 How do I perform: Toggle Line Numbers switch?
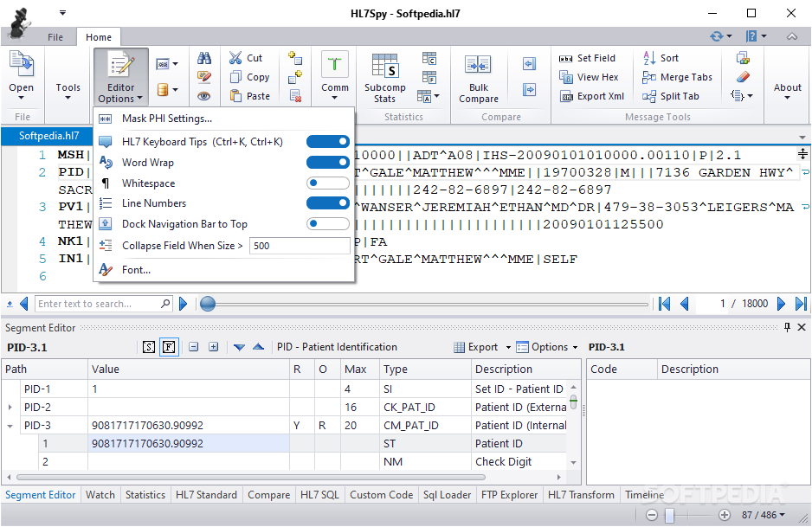[328, 203]
